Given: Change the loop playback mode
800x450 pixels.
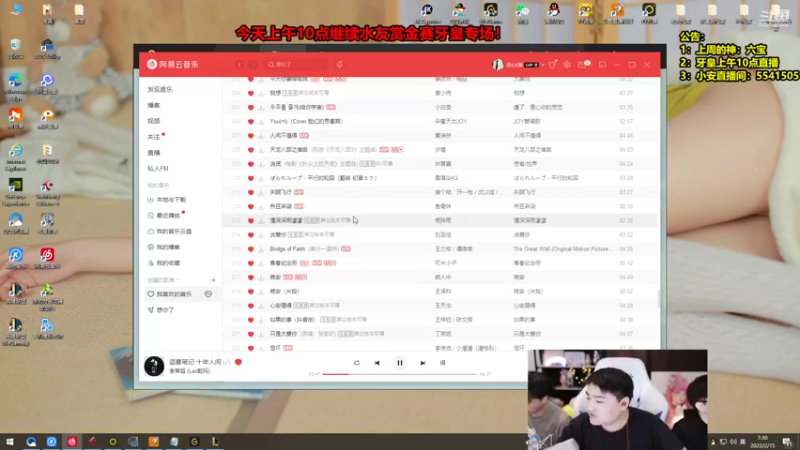Looking at the screenshot, I should 357,363.
